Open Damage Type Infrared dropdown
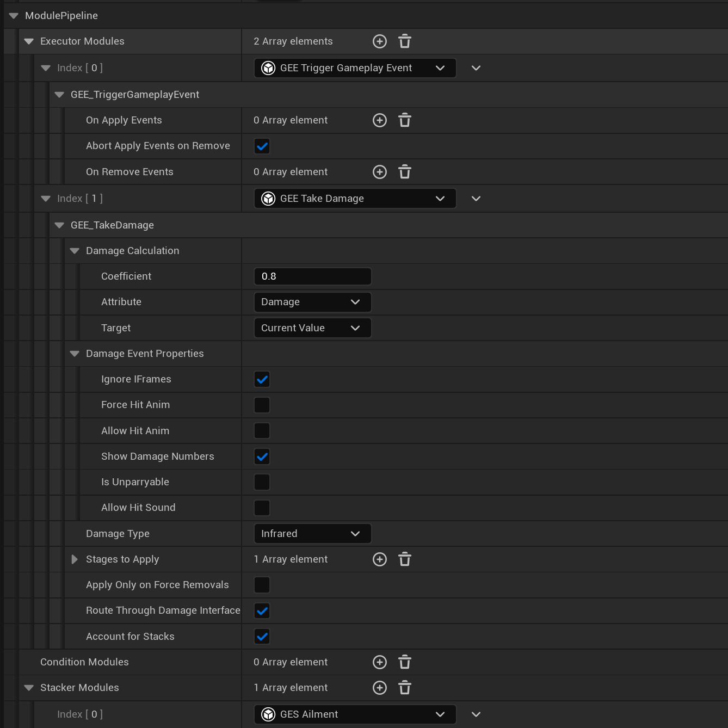The height and width of the screenshot is (728, 728). [312, 534]
